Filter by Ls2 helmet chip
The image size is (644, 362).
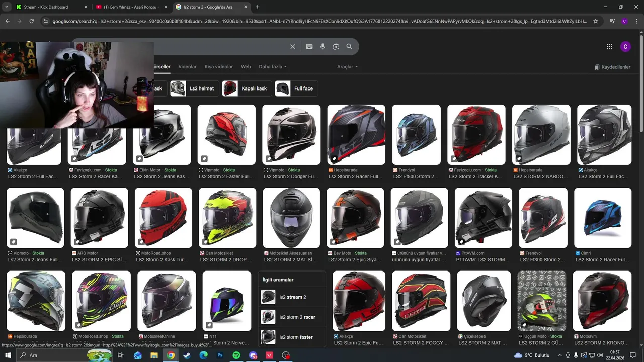tap(194, 88)
